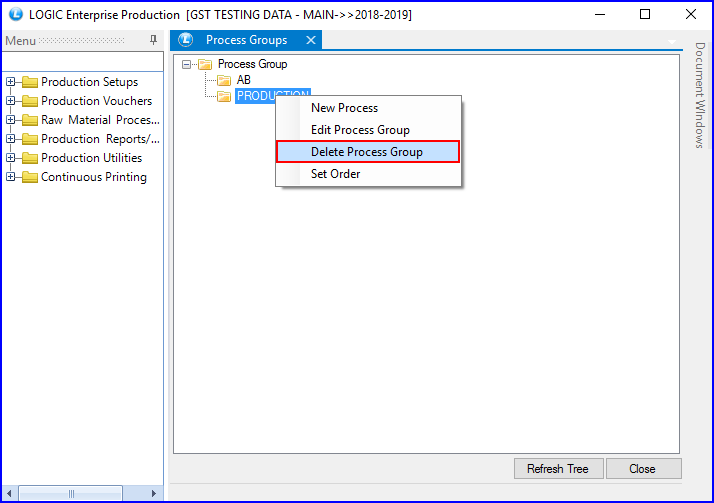Open Production Setups in the menu tree
Screen dimensions: 714x503
90,82
